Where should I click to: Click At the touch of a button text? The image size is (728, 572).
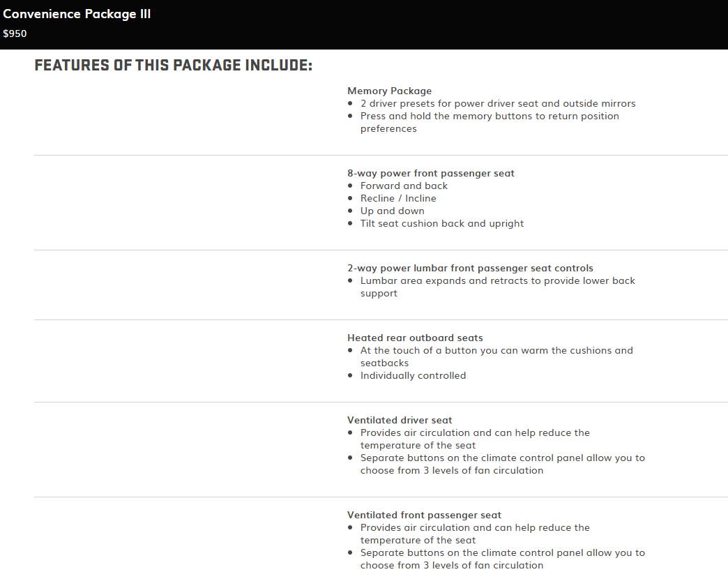click(496, 356)
